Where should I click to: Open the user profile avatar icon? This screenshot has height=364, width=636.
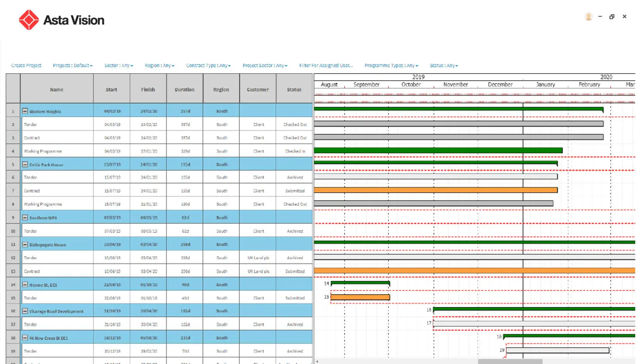(x=589, y=17)
